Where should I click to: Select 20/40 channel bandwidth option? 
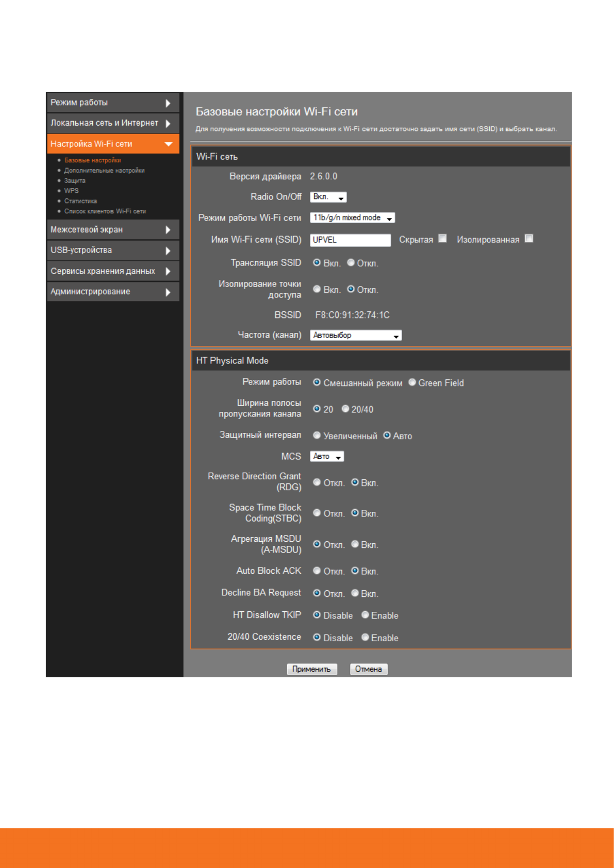pyautogui.click(x=345, y=409)
